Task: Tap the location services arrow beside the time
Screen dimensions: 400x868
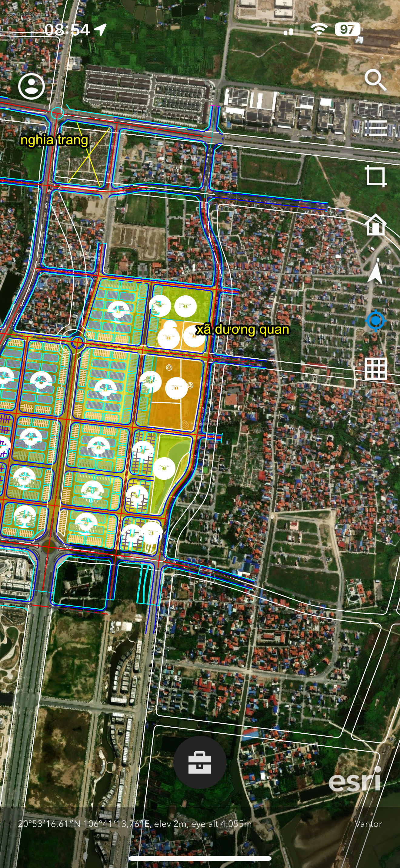Action: [x=101, y=30]
